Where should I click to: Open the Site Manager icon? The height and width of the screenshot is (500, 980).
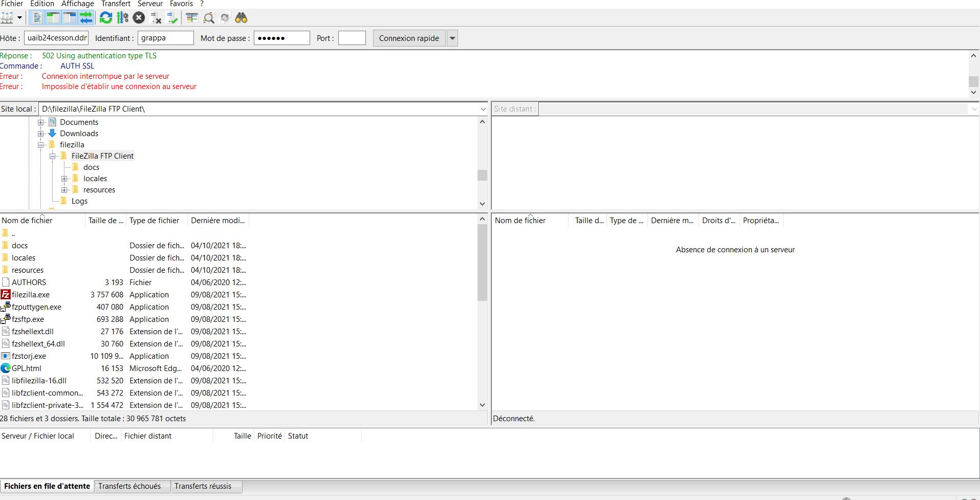point(7,18)
